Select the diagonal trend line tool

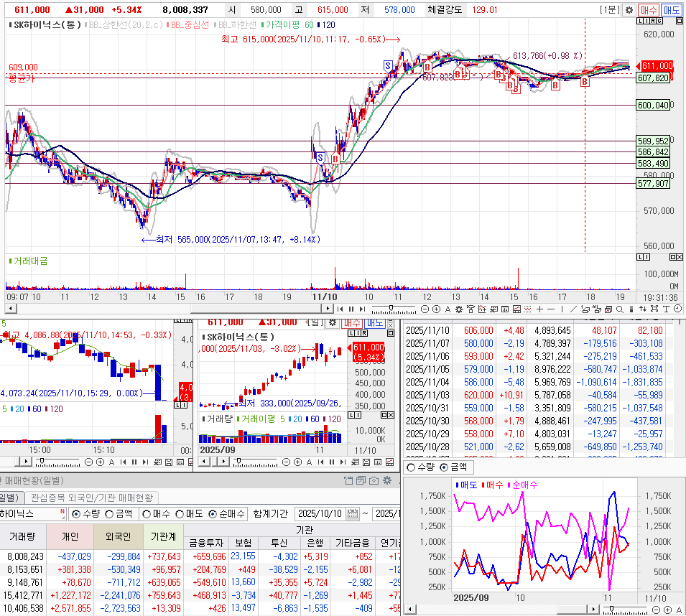573,309
